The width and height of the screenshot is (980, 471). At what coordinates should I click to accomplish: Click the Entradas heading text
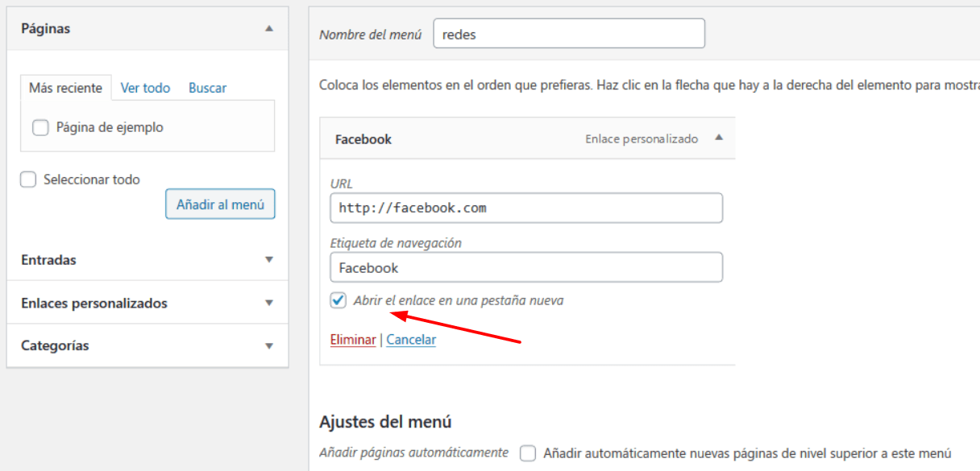point(48,260)
